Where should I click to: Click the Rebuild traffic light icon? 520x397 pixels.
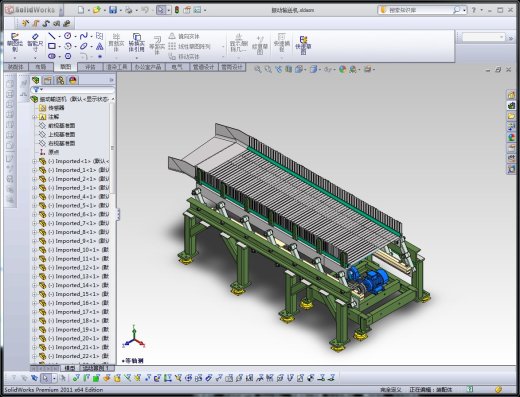177,10
